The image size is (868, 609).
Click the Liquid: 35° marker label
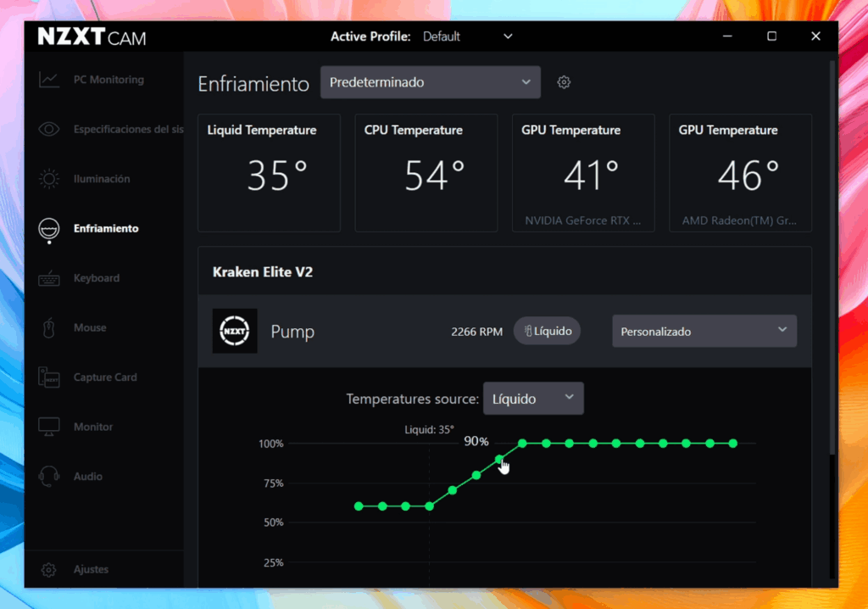click(x=429, y=429)
